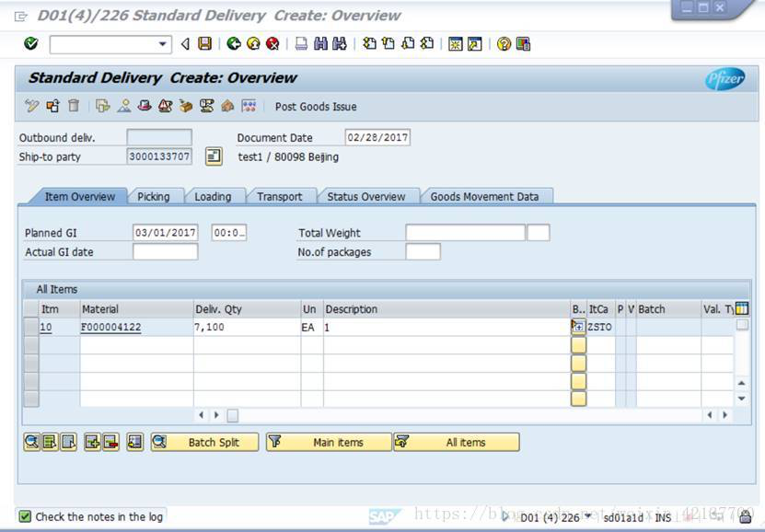Open the command field dropdown arrow
Viewport: 765px width, 532px height.
click(161, 43)
